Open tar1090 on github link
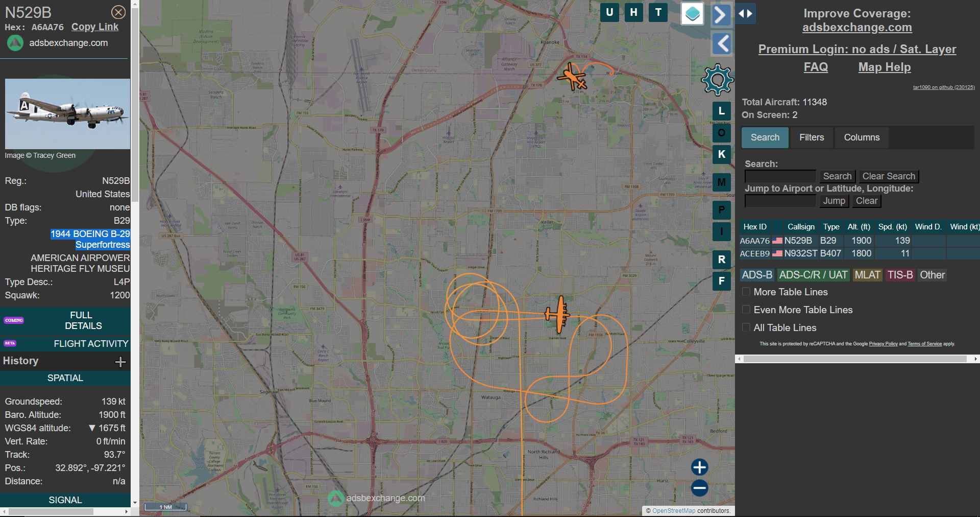The height and width of the screenshot is (517, 980). (944, 87)
